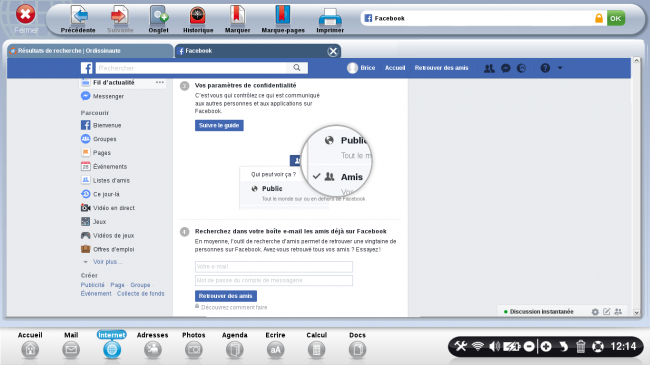Click the mot de passe field

point(274,280)
